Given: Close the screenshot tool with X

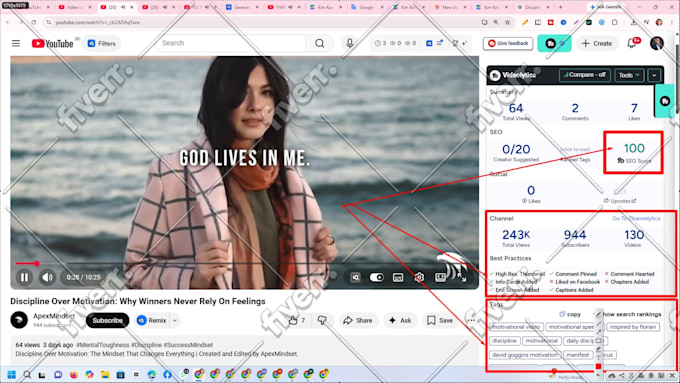Looking at the screenshot, I should pos(672,375).
